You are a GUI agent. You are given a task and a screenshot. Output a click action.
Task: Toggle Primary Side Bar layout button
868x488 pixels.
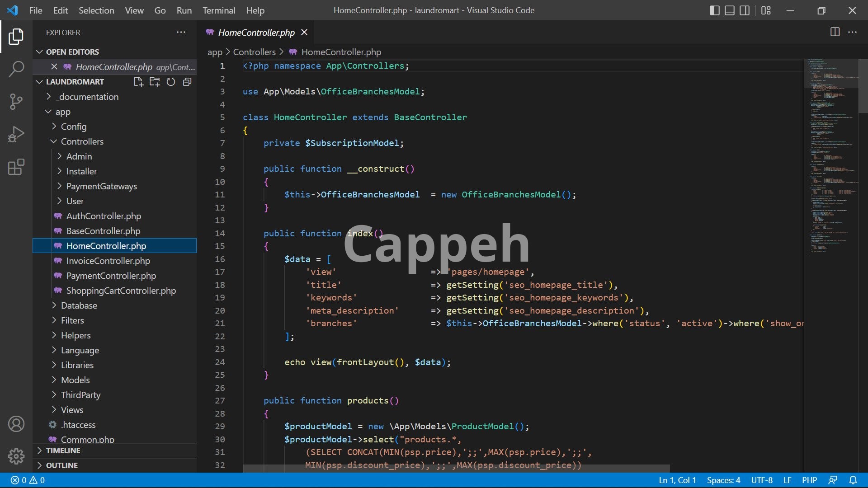tap(715, 10)
